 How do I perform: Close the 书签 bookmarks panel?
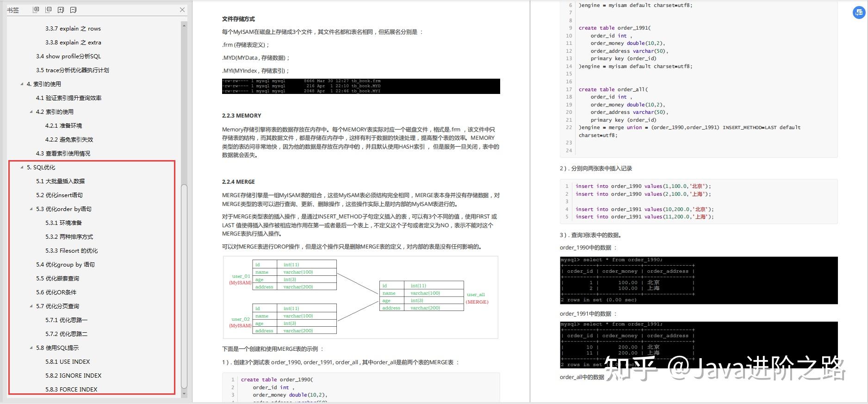pyautogui.click(x=182, y=10)
